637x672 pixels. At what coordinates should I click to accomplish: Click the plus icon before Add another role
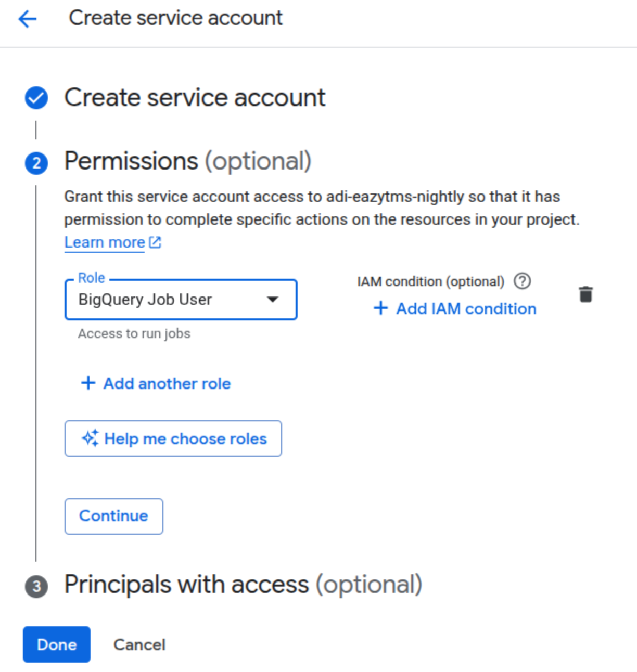point(88,383)
